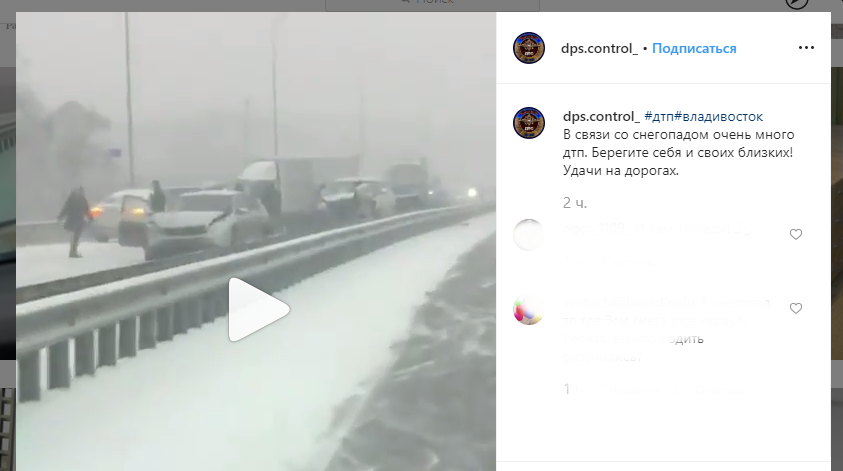Viewport: 843px width, 471px height.
Task: Open the balloon avatar of second commenter
Action: 528,310
